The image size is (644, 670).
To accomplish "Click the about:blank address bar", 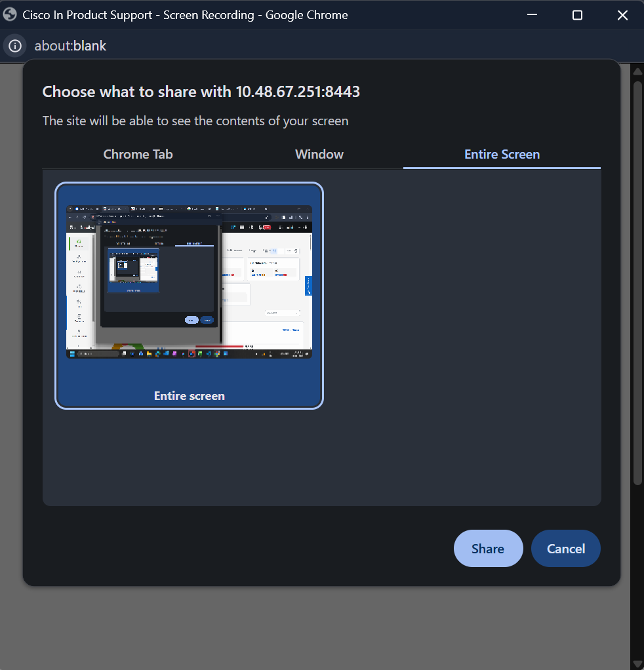I will tap(70, 46).
